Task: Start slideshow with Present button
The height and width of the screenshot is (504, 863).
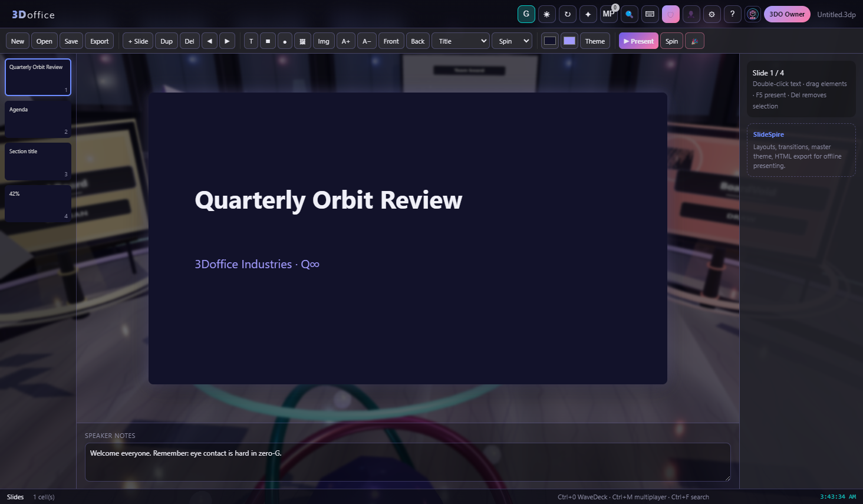Action: tap(638, 41)
